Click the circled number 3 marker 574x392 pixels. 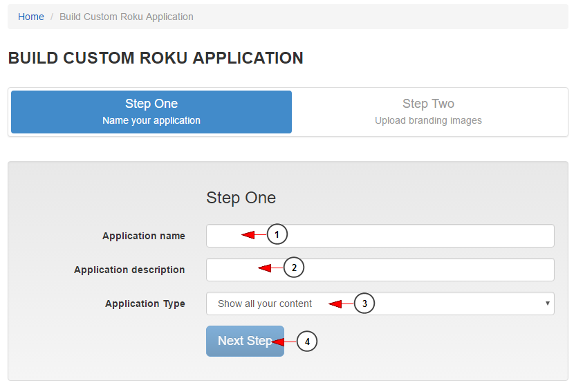(364, 304)
